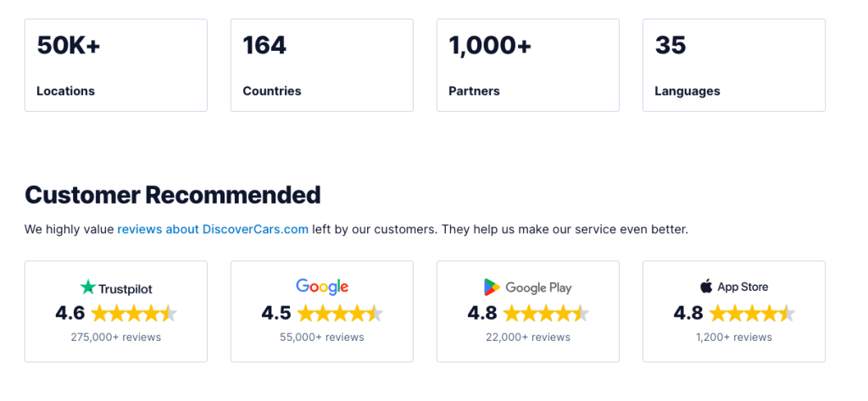Viewport: 868px width, 401px height.
Task: Click the App Store 4.8 stars
Action: (x=752, y=314)
